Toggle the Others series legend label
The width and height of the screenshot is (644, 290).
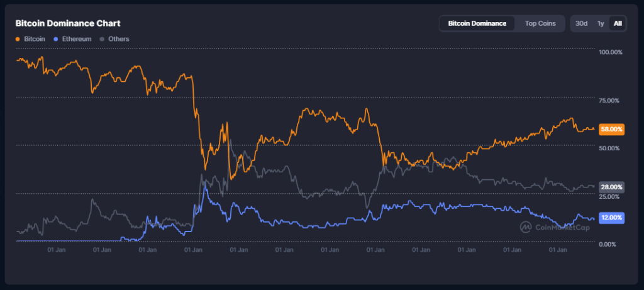[118, 39]
